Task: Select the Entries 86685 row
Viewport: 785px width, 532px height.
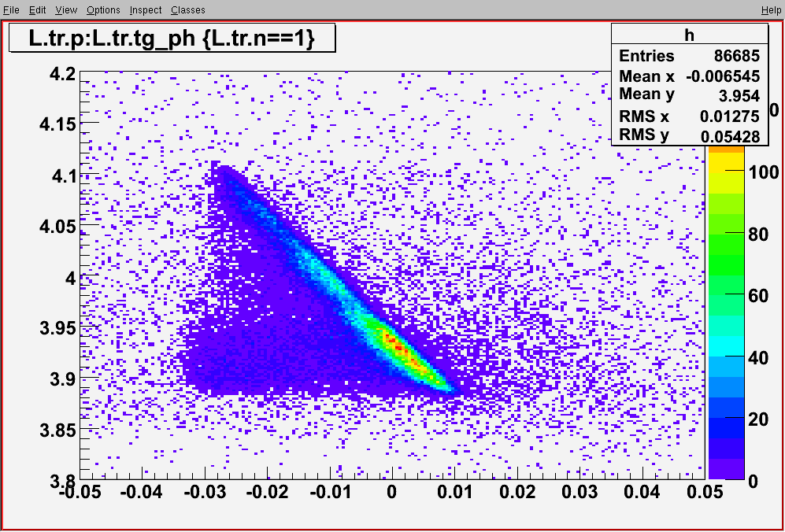Action: point(690,56)
